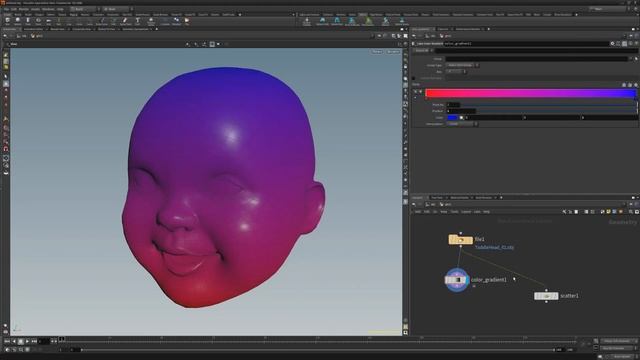
Task: Click the File shelf tool icon
Action: 187,21
